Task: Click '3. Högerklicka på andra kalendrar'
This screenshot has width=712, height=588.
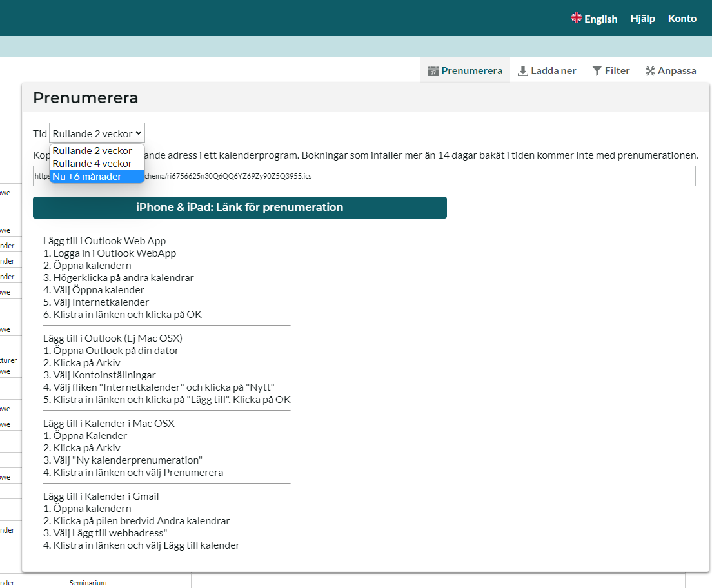Action: tap(119, 278)
